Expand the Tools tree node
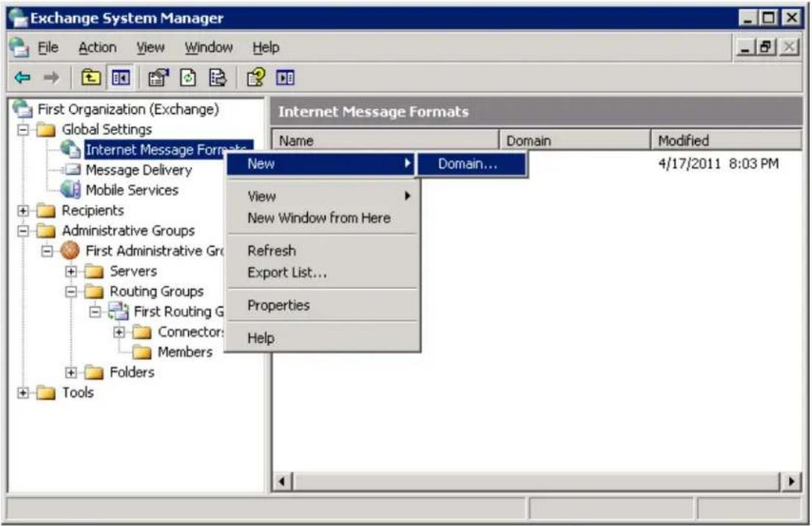 pyautogui.click(x=23, y=392)
